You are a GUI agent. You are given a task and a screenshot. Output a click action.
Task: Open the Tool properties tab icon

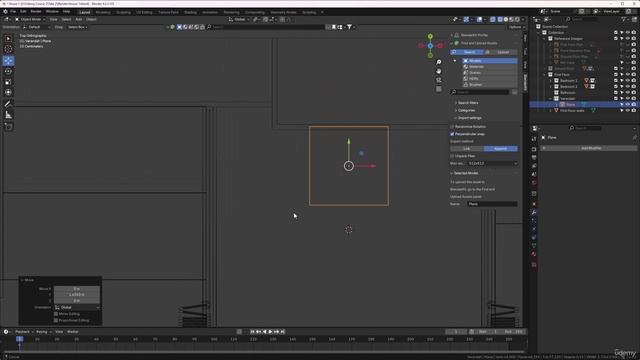point(534,139)
